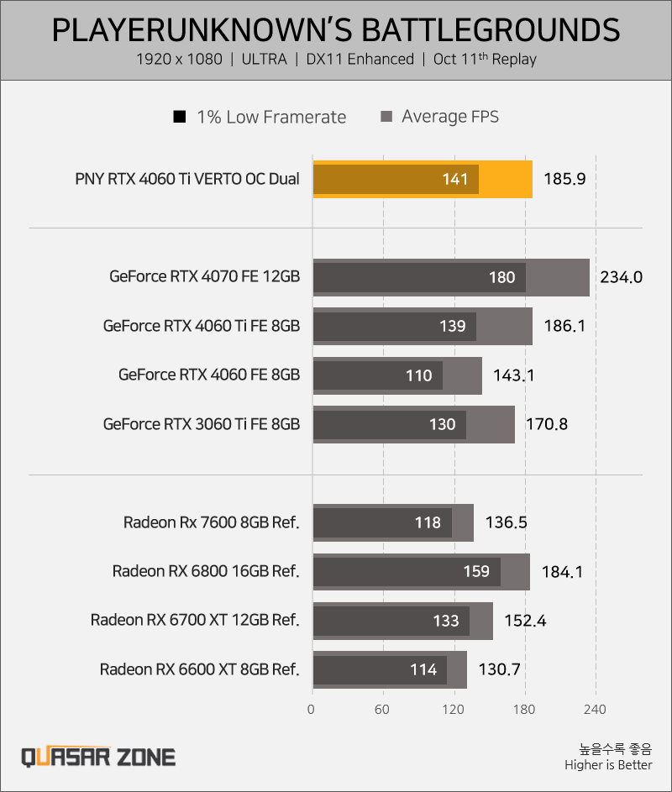Click the 110 value on RTX 4060 bar
Viewport: 672px width, 792px height.
pos(419,375)
